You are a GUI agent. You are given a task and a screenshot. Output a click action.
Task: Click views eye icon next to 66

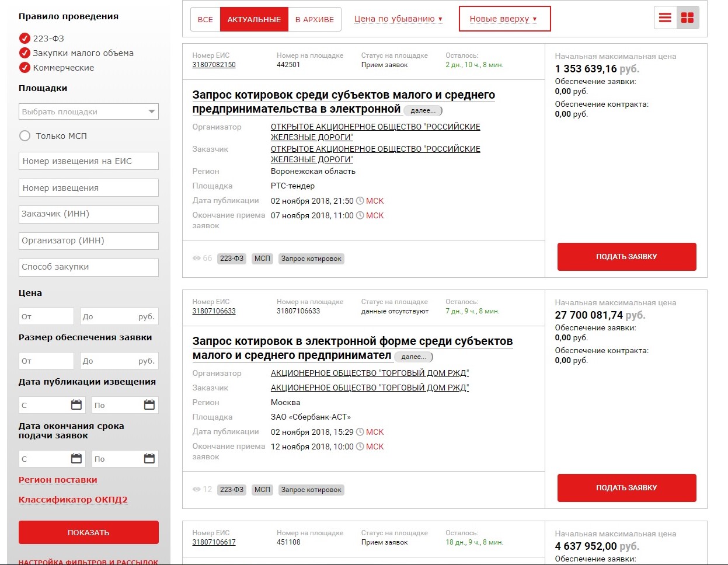196,259
